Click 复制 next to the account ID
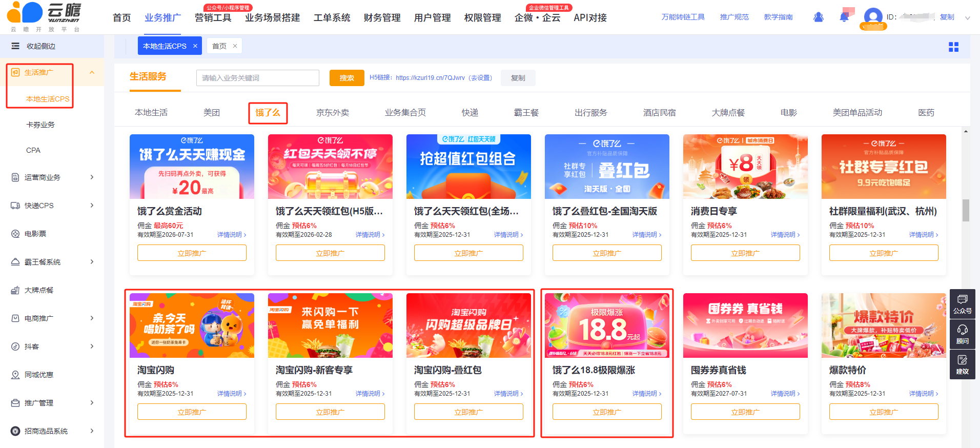 pos(947,17)
